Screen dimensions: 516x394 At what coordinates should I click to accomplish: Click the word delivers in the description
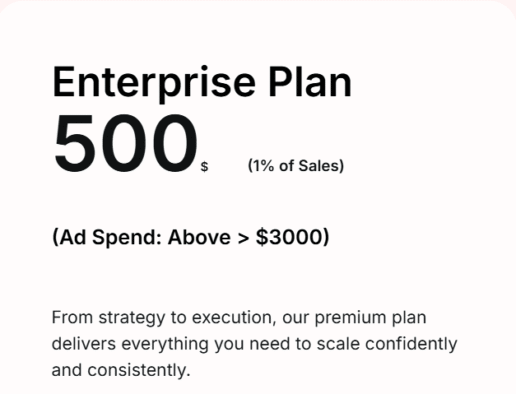coord(84,344)
